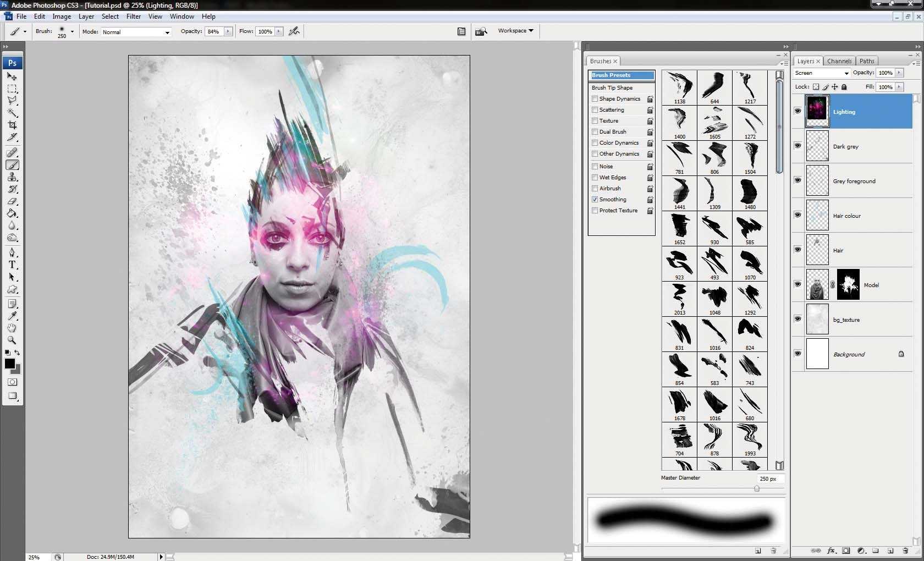Viewport: 924px width, 561px height.
Task: Select the Clone Stamp tool
Action: [x=12, y=177]
